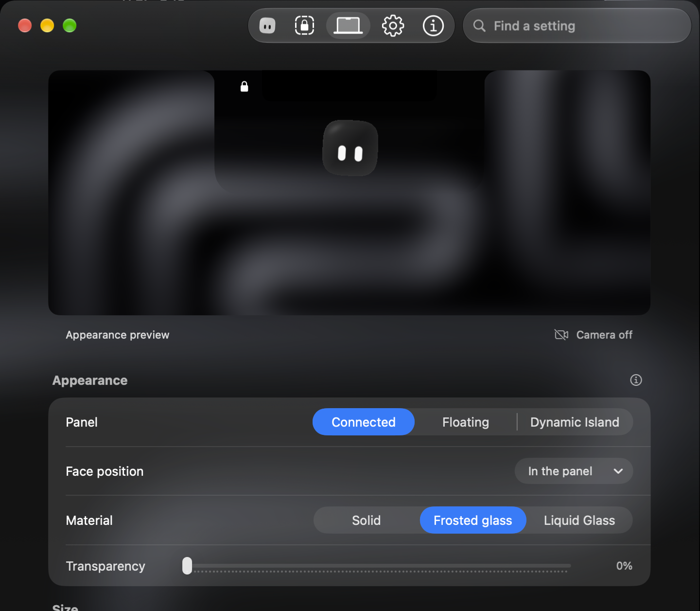Viewport: 700px width, 611px height.
Task: Focus the Find a setting search field
Action: pos(577,26)
